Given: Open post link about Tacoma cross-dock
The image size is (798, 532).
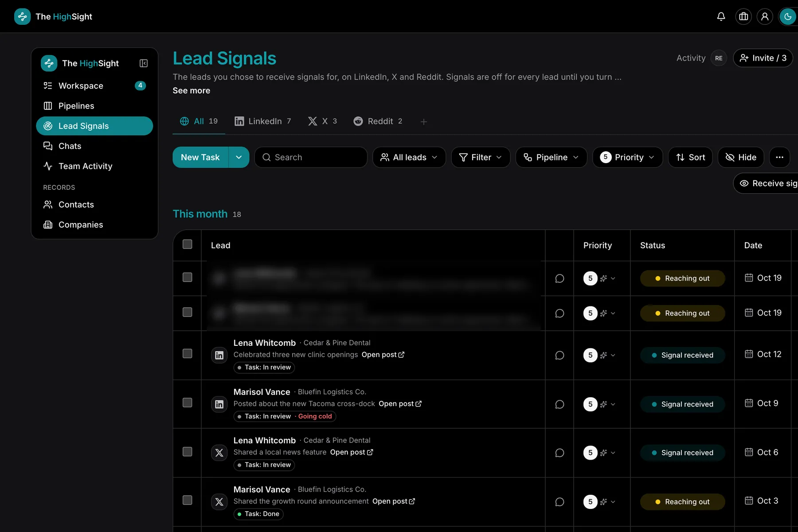Looking at the screenshot, I should pyautogui.click(x=400, y=404).
